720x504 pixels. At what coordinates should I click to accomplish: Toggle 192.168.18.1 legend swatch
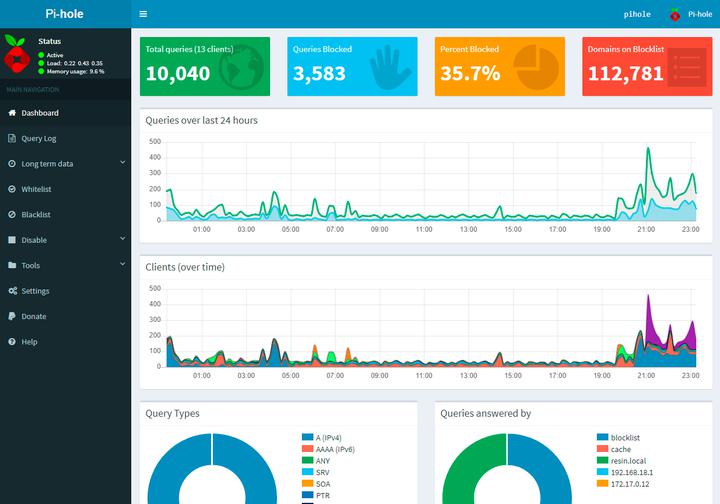602,471
